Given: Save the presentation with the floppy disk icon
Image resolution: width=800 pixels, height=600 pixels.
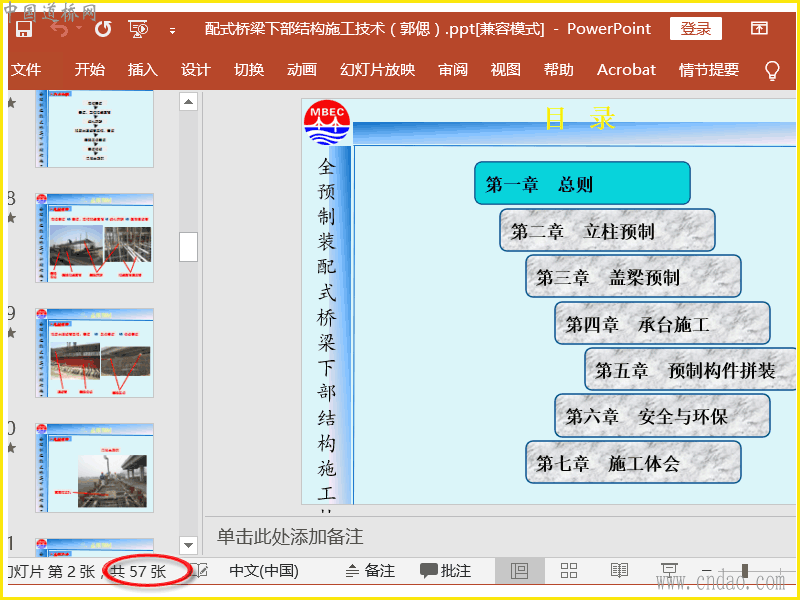Looking at the screenshot, I should (x=23, y=29).
